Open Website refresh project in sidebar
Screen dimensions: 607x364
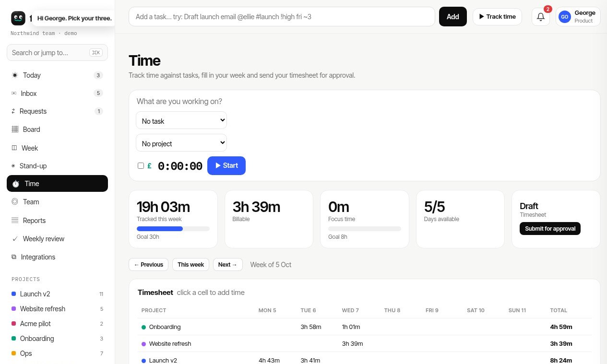(57, 309)
